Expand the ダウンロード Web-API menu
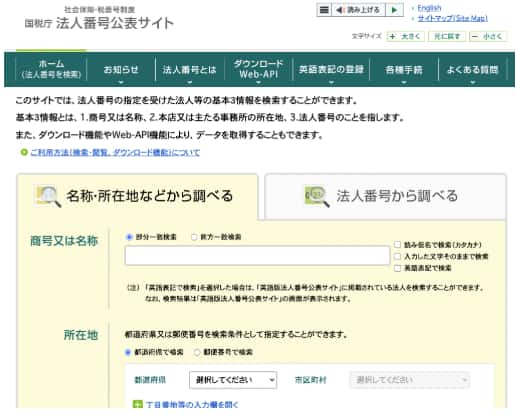The width and height of the screenshot is (517, 419). 258,69
